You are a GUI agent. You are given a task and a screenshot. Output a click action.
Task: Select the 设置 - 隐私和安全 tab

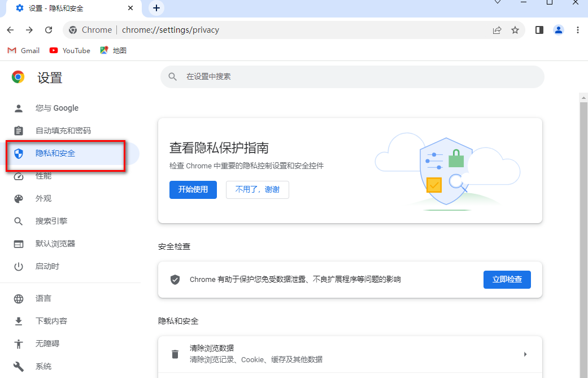pyautogui.click(x=74, y=8)
